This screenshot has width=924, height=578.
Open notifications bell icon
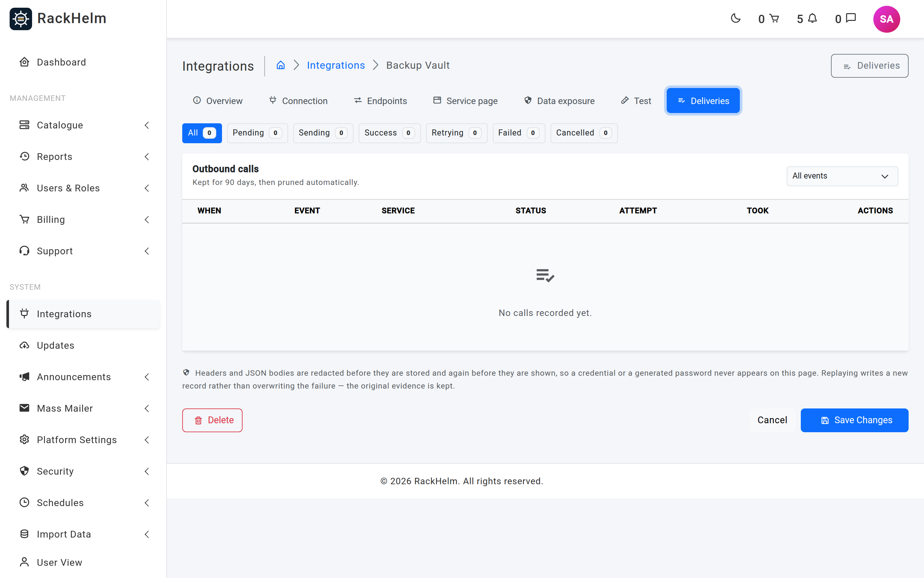click(x=812, y=18)
